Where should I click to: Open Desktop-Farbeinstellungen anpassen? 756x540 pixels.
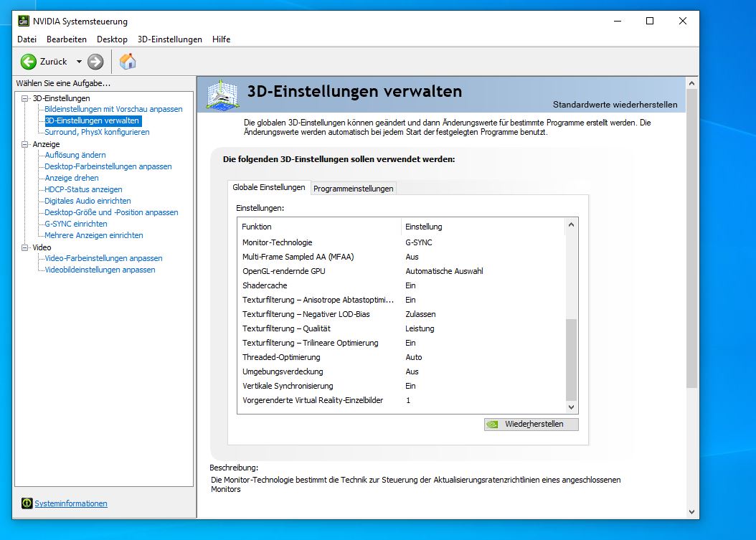click(x=108, y=166)
